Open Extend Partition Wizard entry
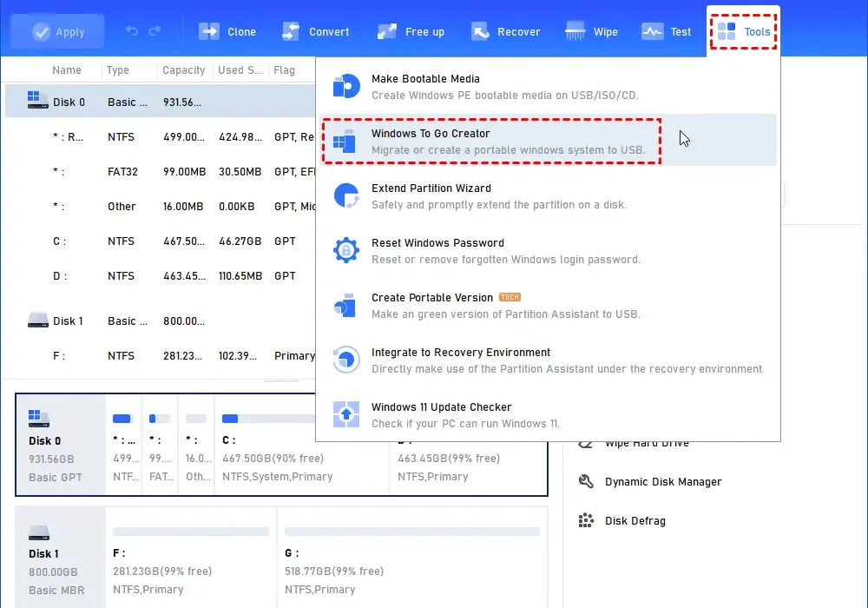 (x=548, y=196)
